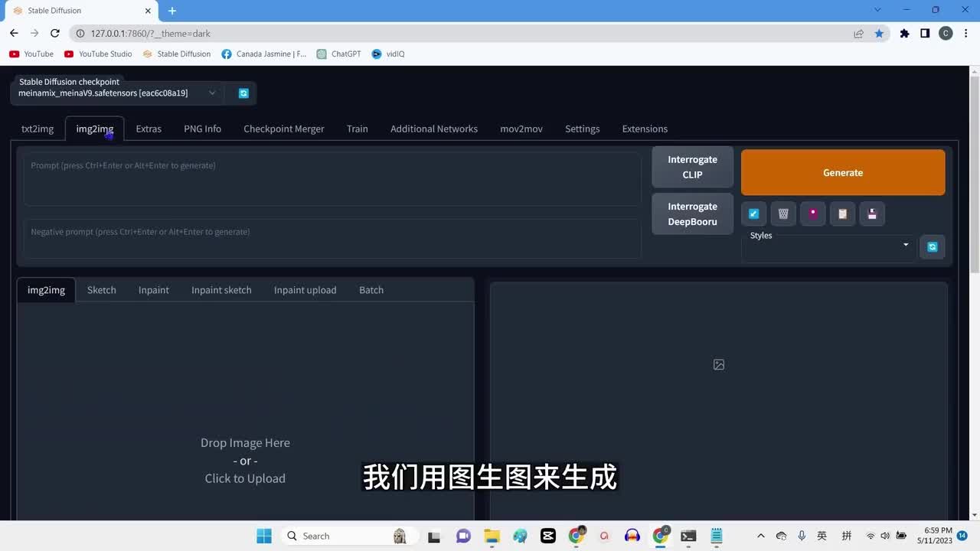Image resolution: width=980 pixels, height=551 pixels.
Task: Go to the Extensions tab
Action: click(x=645, y=129)
